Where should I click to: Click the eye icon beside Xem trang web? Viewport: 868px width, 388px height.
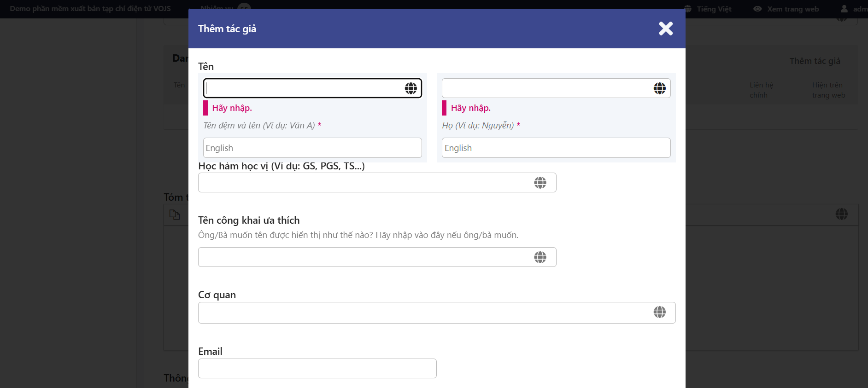coord(757,9)
